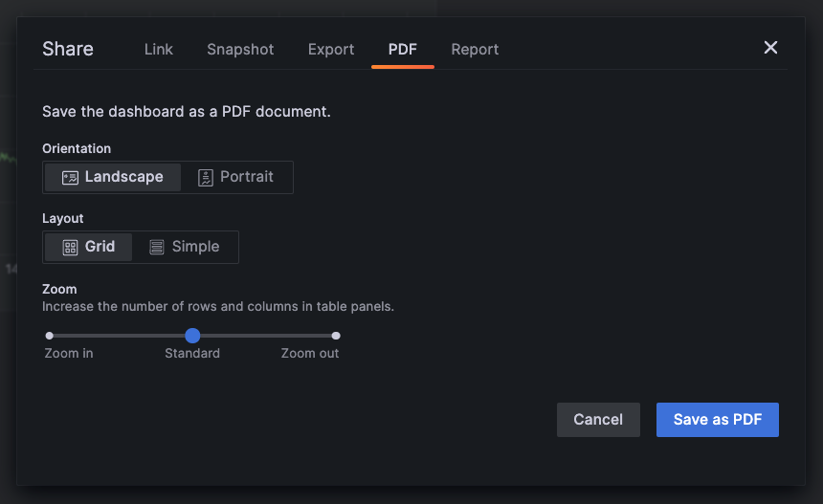Screen dimensions: 823x504
Task: Cancel the PDF share dialog
Action: tap(598, 420)
